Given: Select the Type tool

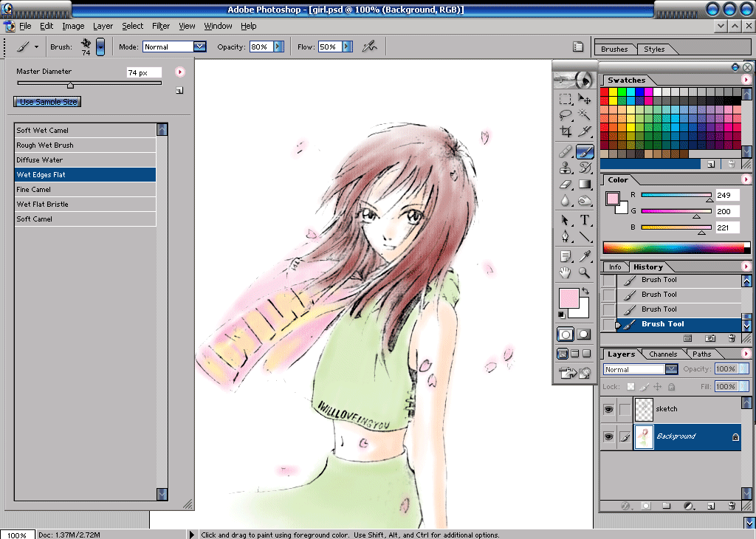Looking at the screenshot, I should [x=585, y=220].
